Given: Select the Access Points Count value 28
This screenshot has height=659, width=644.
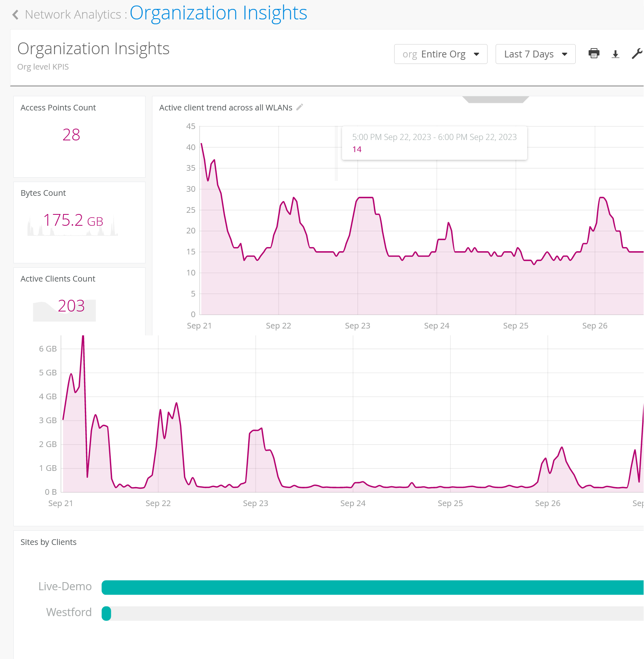Looking at the screenshot, I should [71, 135].
